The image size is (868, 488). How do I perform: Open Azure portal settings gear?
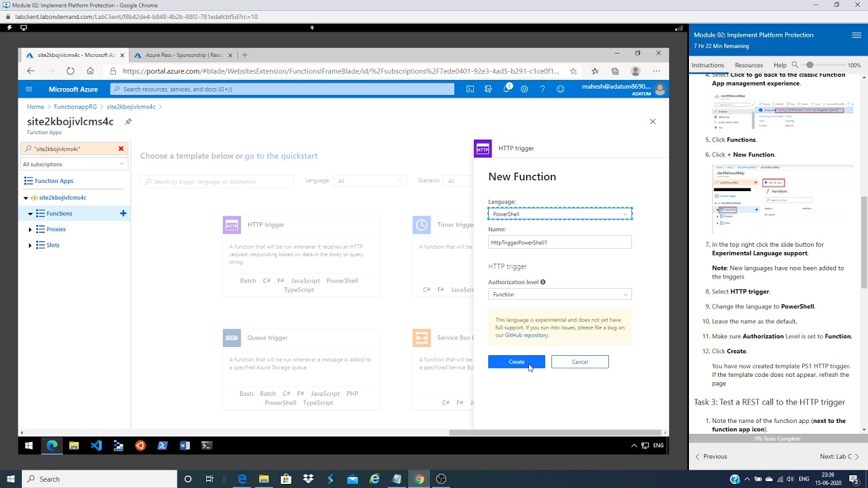(524, 89)
